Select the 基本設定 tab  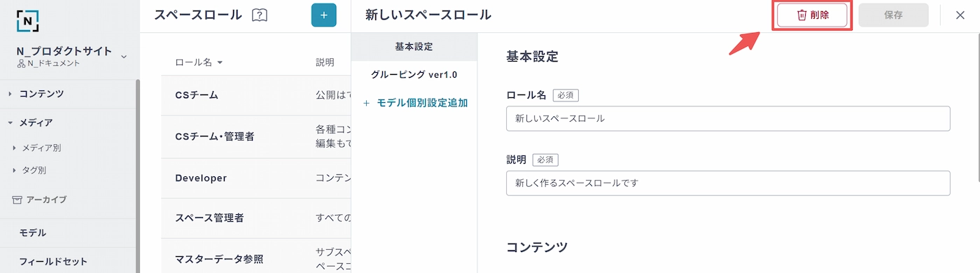[414, 47]
